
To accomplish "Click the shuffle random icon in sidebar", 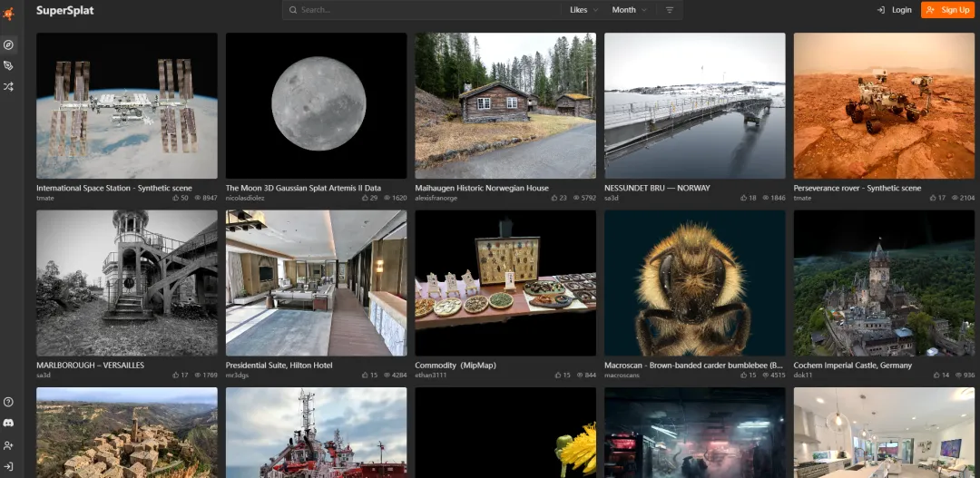I will pyautogui.click(x=8, y=87).
